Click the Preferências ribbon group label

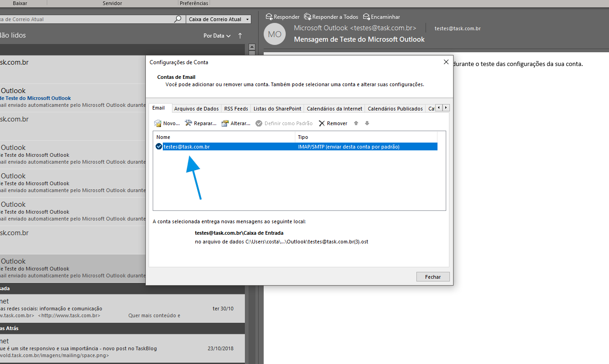[194, 3]
